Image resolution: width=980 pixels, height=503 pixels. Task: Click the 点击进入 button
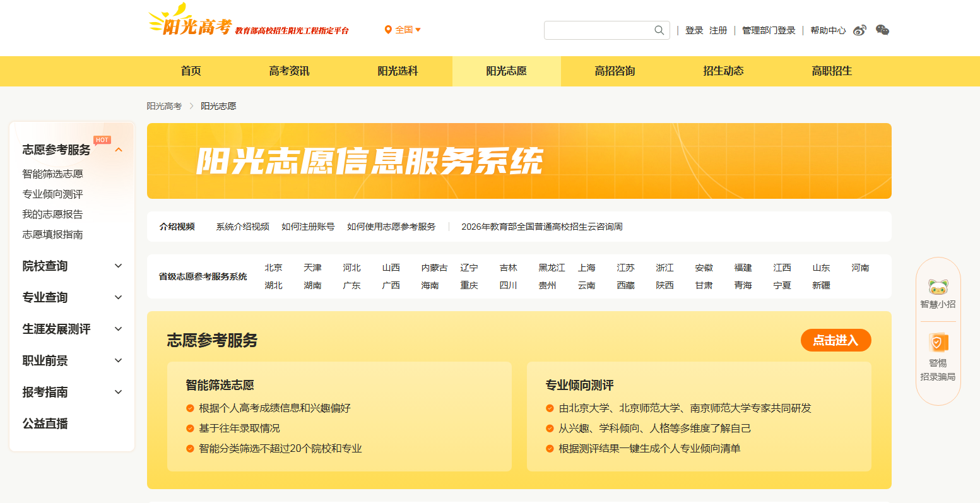coord(836,340)
